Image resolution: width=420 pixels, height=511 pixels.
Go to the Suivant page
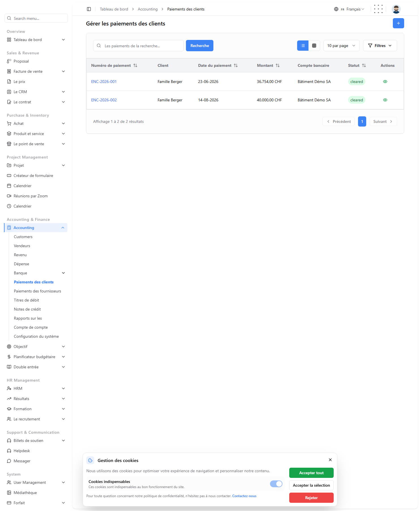pos(383,121)
